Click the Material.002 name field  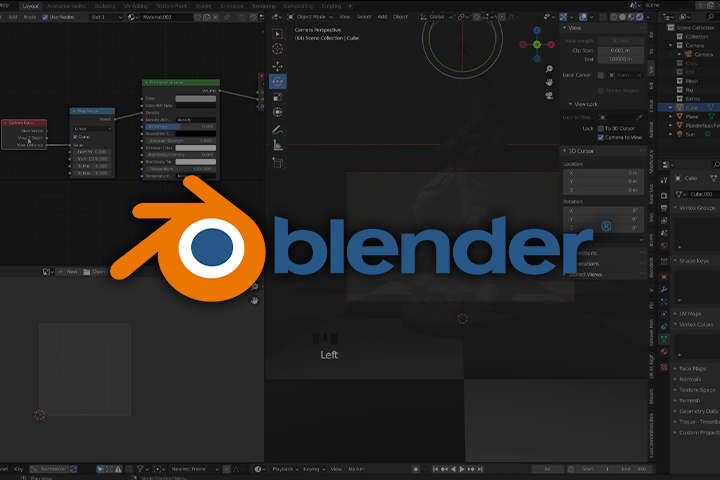[166, 17]
